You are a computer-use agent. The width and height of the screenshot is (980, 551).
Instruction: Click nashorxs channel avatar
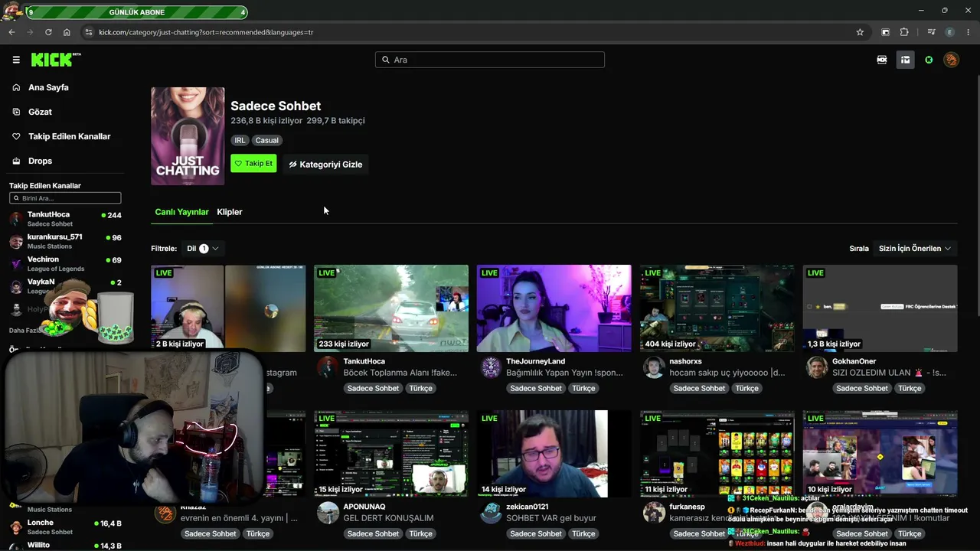coord(654,367)
